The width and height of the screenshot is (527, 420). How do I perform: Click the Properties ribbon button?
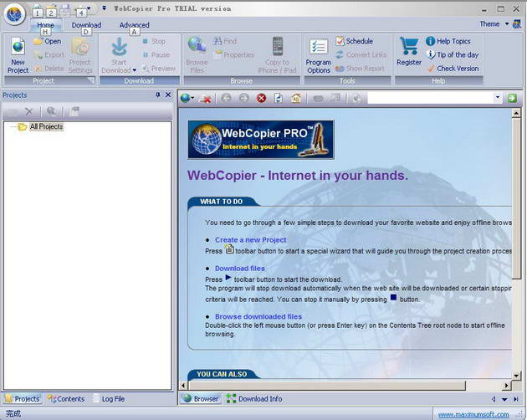(x=234, y=55)
